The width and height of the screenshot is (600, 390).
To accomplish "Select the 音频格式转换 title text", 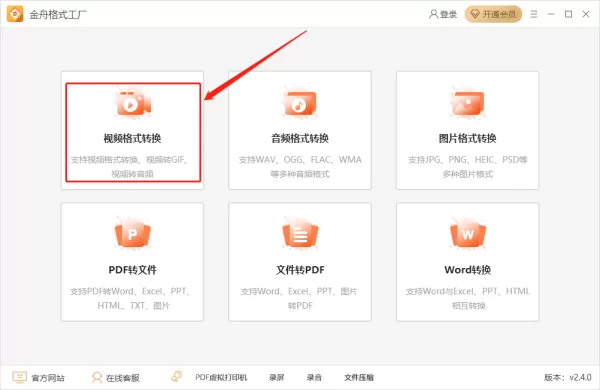I will [300, 138].
